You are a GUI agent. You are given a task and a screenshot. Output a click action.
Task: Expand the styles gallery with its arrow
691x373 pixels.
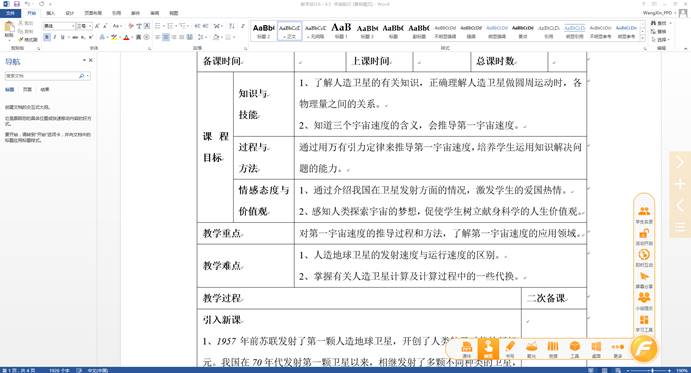[643, 39]
